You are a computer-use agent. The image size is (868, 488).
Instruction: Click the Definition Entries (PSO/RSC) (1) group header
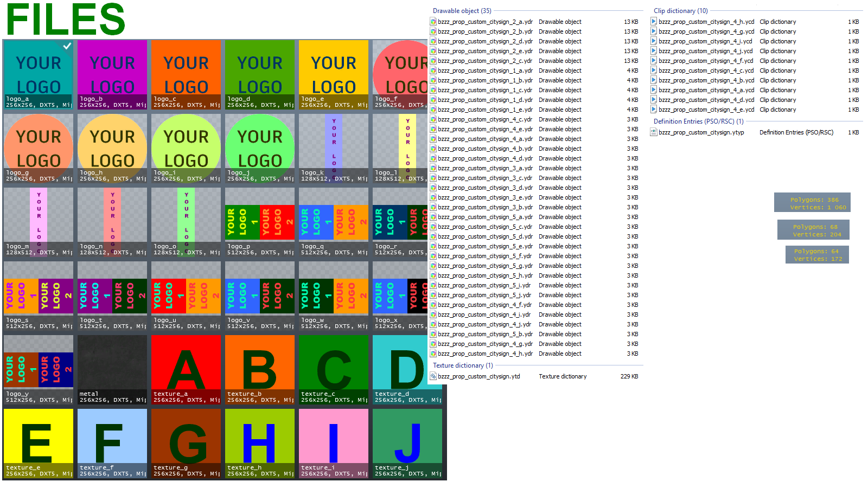click(x=698, y=121)
